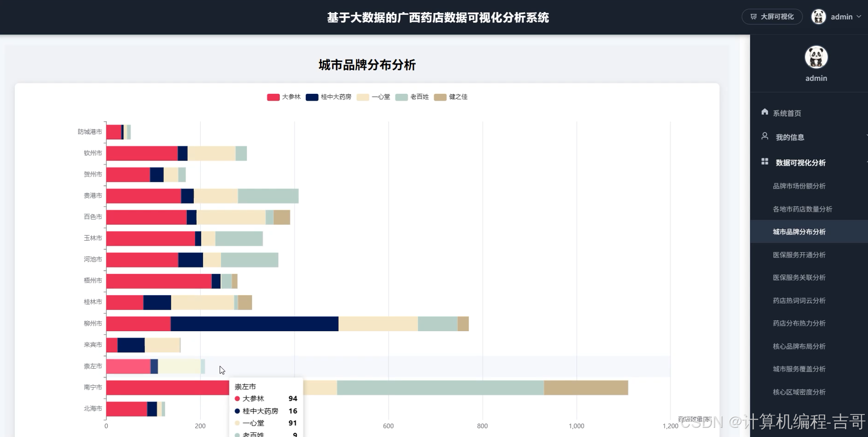Collapse the 数据可视化分析 menu
Image resolution: width=868 pixels, height=437 pixels.
(809, 162)
